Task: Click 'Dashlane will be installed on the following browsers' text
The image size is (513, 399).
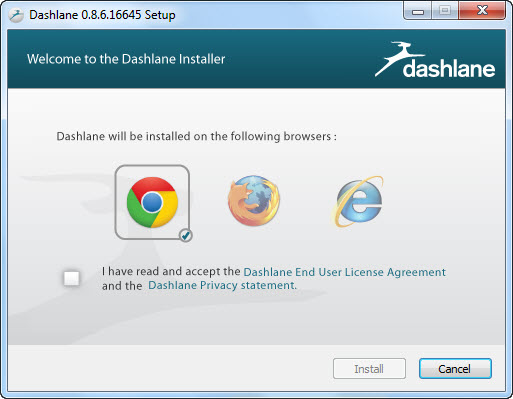Action: (x=196, y=136)
